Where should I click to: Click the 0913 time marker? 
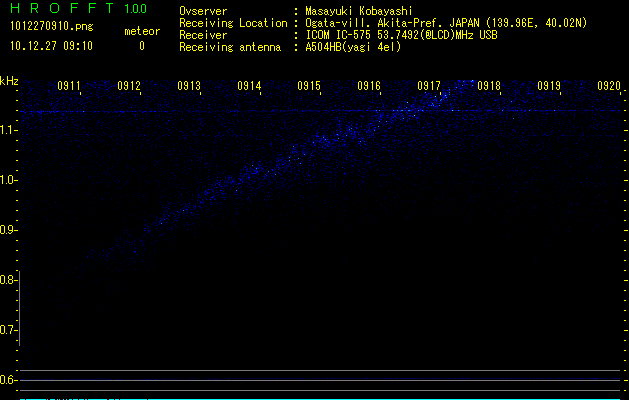[189, 86]
